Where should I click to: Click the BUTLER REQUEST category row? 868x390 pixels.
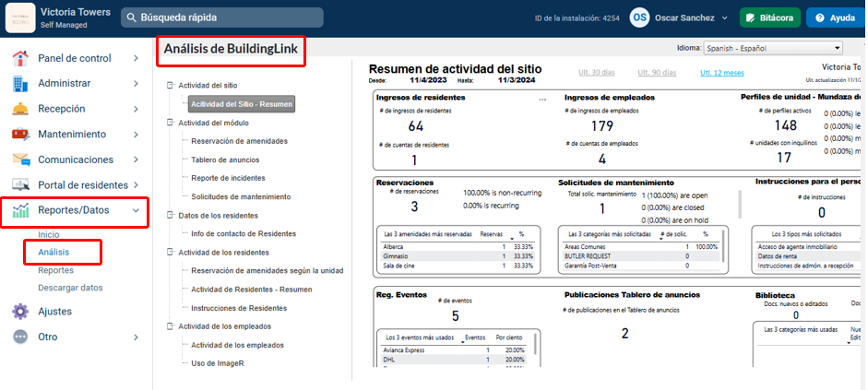pos(640,256)
